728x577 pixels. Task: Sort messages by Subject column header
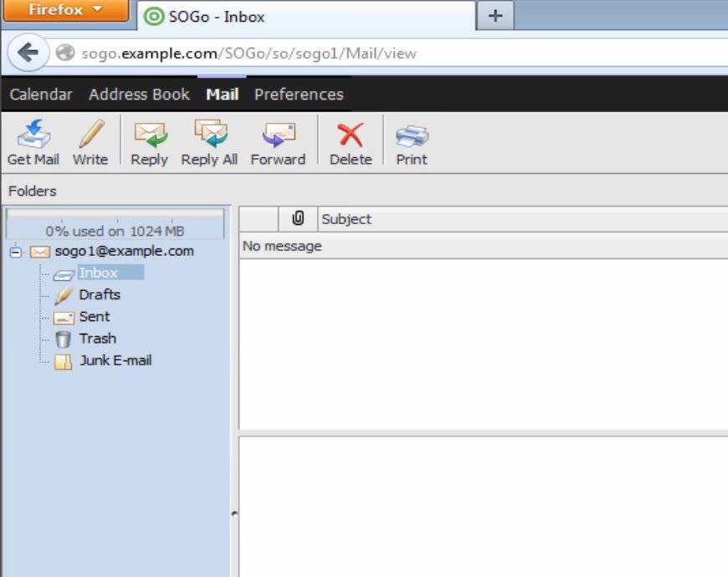tap(523, 219)
